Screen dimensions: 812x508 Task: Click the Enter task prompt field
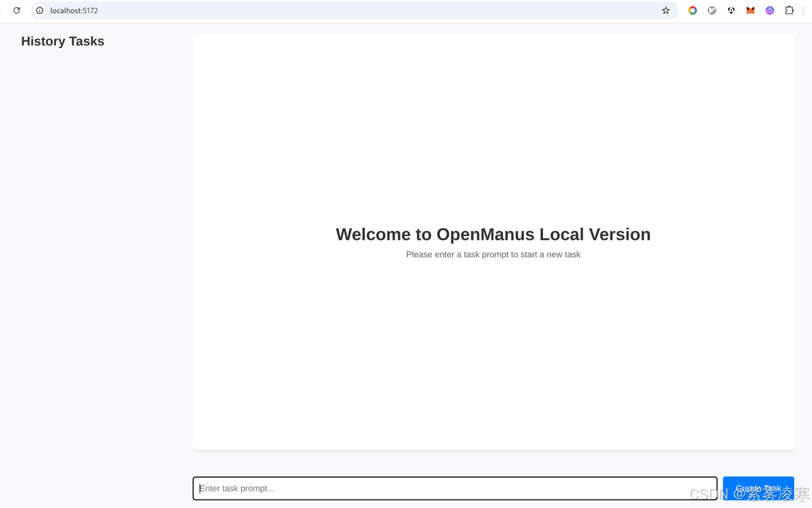tap(455, 488)
